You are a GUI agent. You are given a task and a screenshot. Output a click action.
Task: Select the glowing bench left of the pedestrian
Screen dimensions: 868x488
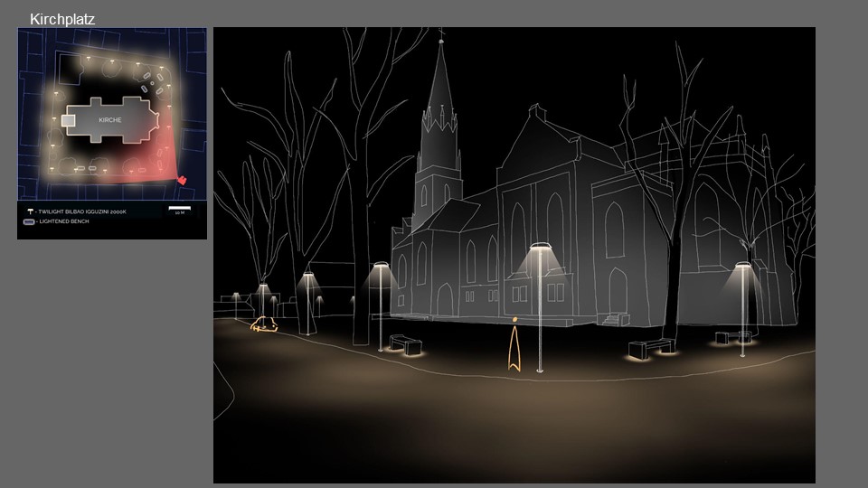click(x=407, y=344)
